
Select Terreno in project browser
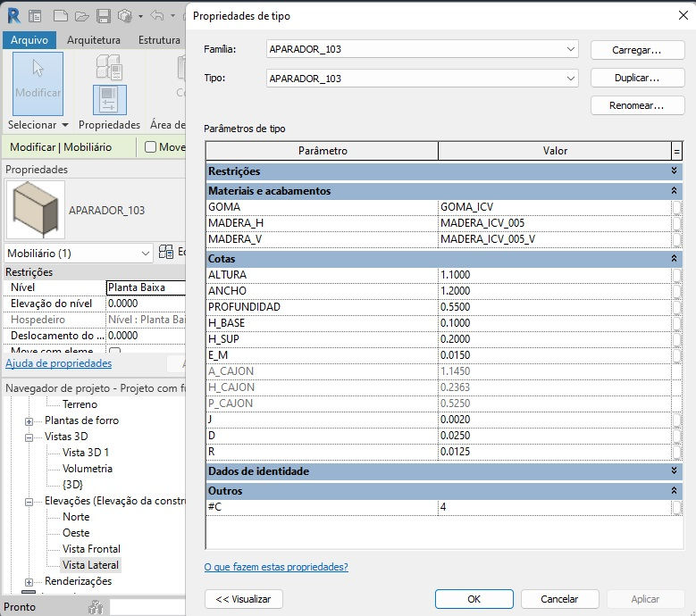(80, 404)
